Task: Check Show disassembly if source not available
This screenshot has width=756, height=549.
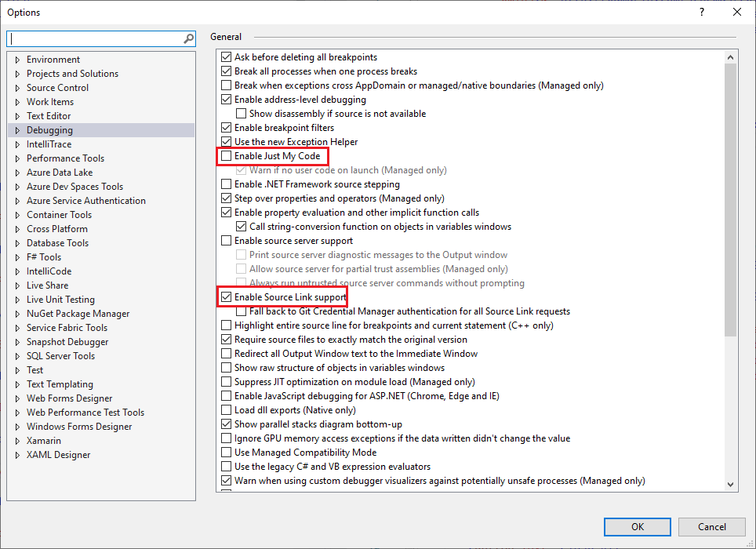Action: (x=241, y=113)
